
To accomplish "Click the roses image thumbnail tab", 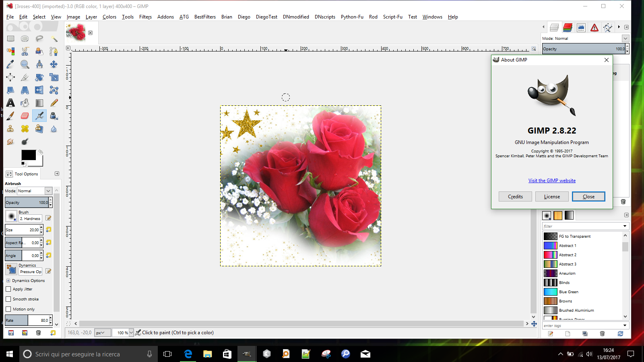I will (76, 32).
